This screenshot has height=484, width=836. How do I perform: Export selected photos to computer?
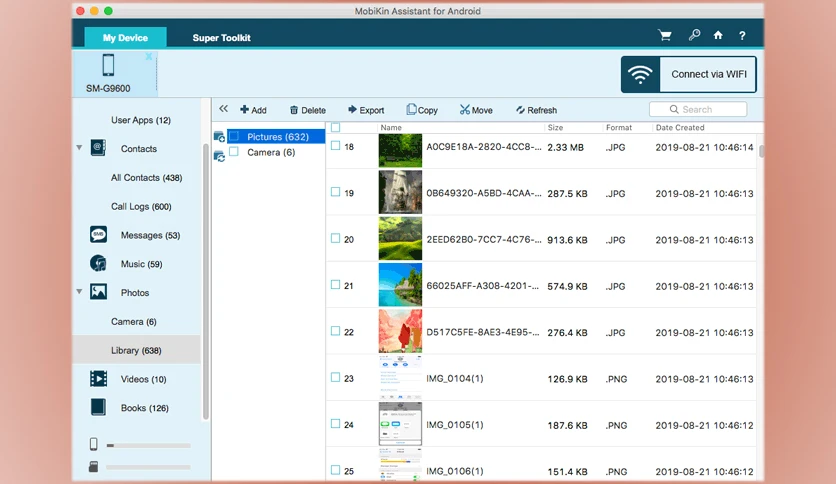[366, 110]
